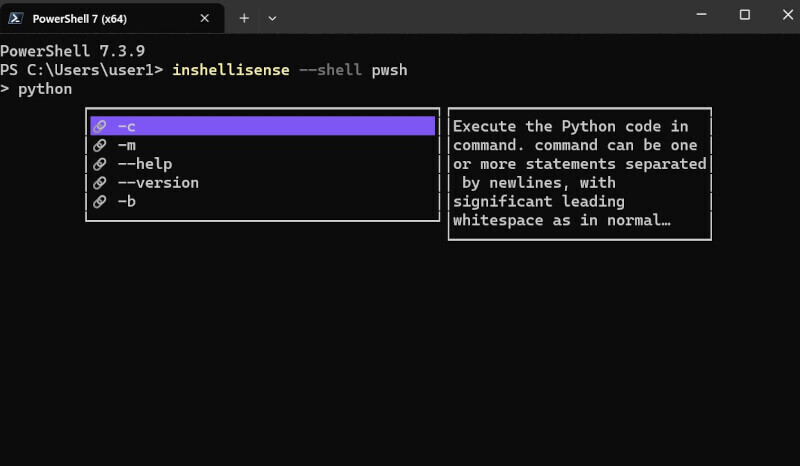Select the -c suggestion
This screenshot has height=466, width=800.
coord(263,126)
